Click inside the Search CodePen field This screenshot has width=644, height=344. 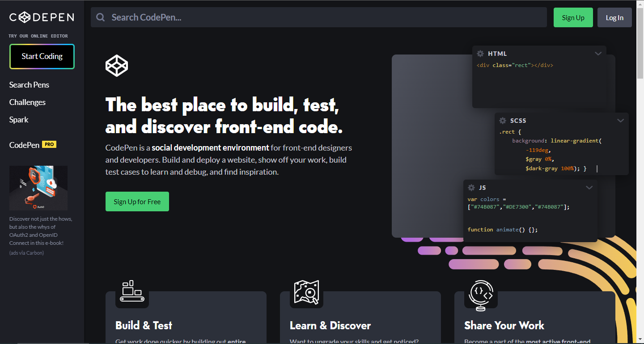(319, 17)
